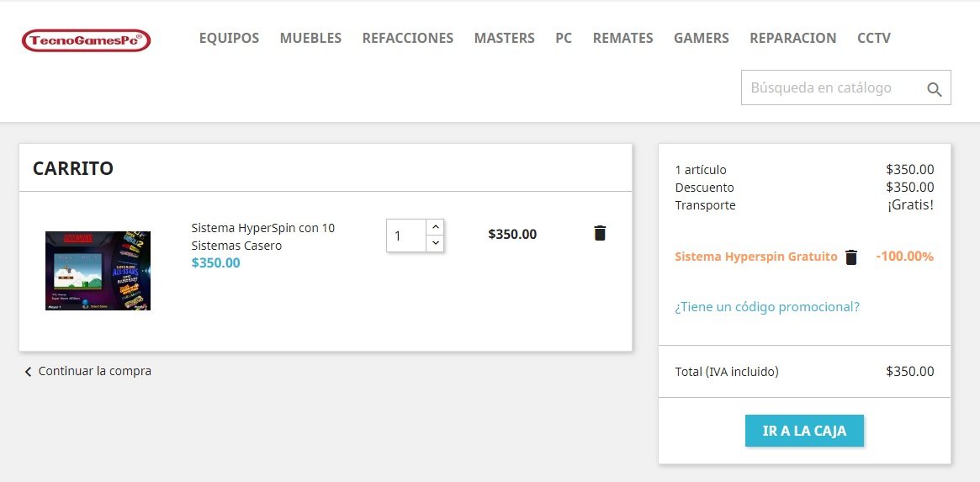
Task: Click the IR A LA CAJA button
Action: [804, 431]
